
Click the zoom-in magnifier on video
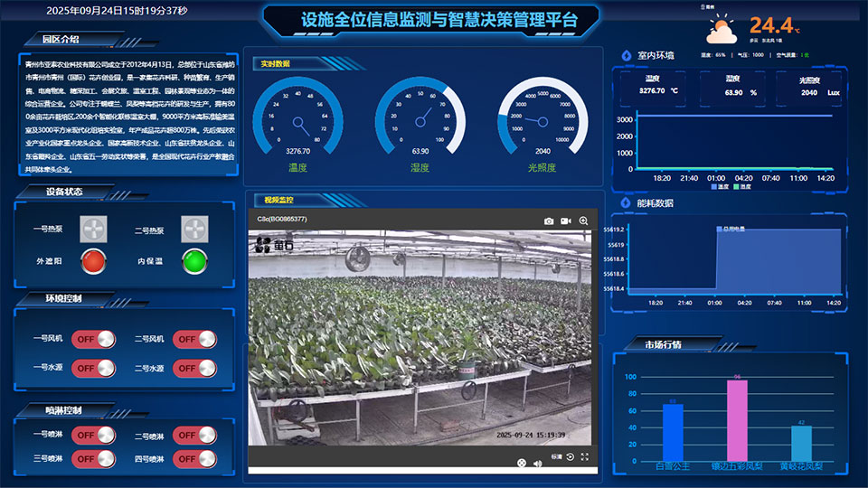click(584, 221)
